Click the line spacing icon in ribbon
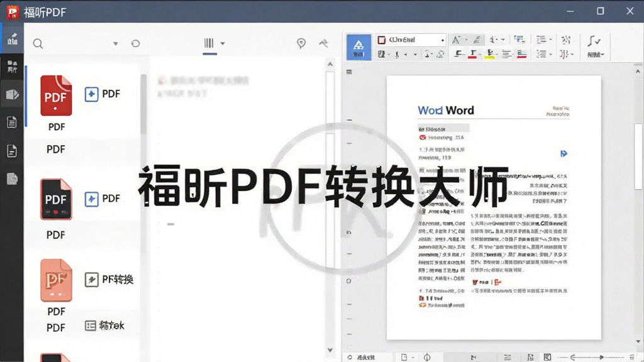644x362 pixels. [x=519, y=40]
